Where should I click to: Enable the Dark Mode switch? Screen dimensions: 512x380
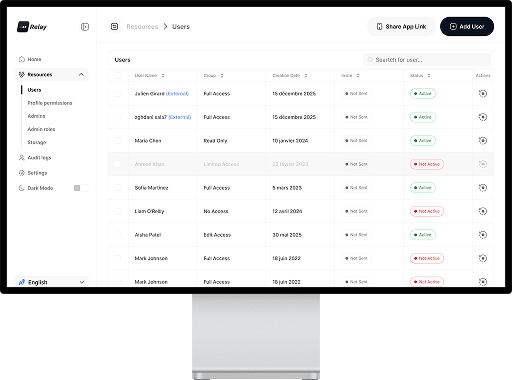coord(81,188)
